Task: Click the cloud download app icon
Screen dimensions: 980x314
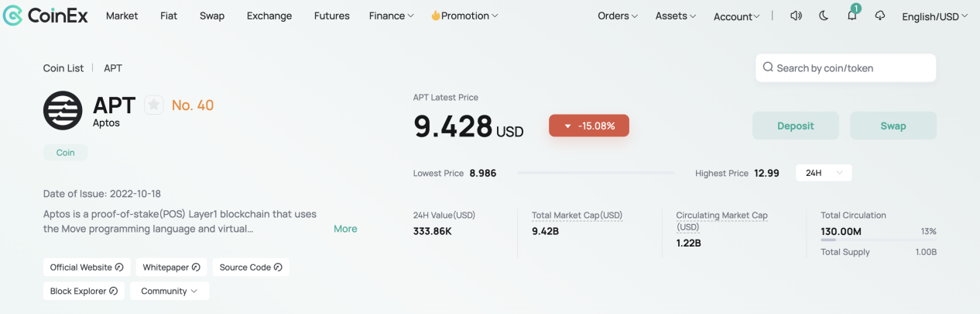Action: coord(880,16)
